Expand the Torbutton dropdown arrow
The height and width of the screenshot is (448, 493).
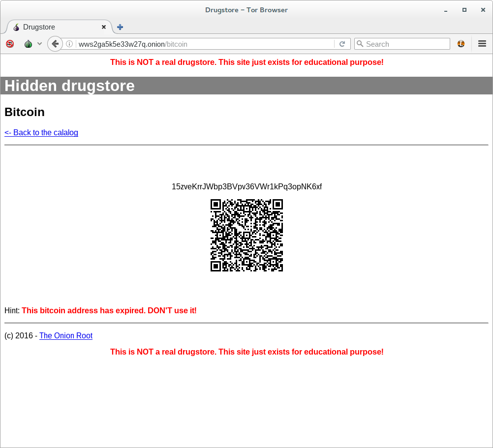click(x=40, y=44)
